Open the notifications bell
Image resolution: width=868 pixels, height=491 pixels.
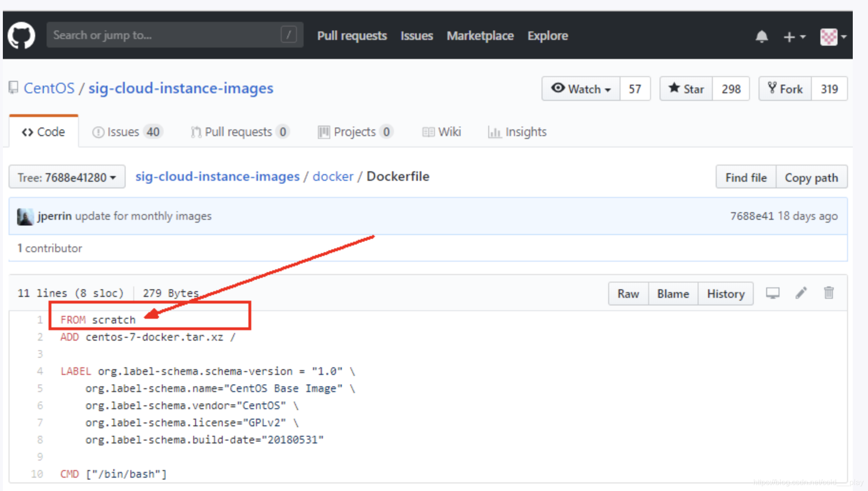(761, 36)
